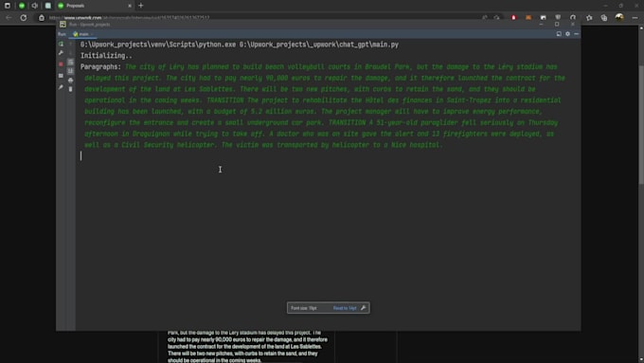Click the headphones-shaped icon in browser toolbar

(573, 18)
